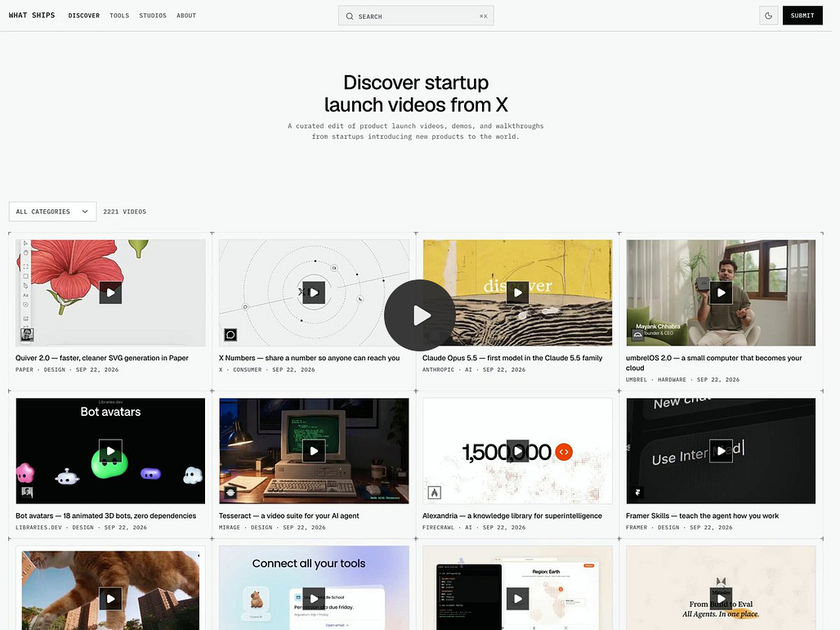Open the Studios nav tab

tap(153, 16)
